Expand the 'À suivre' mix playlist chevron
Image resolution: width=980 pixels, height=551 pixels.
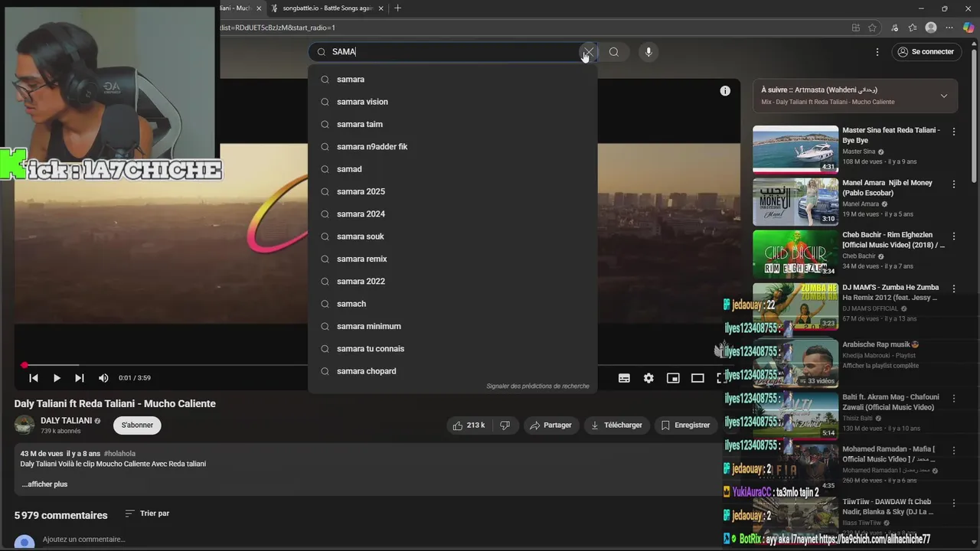pyautogui.click(x=943, y=96)
